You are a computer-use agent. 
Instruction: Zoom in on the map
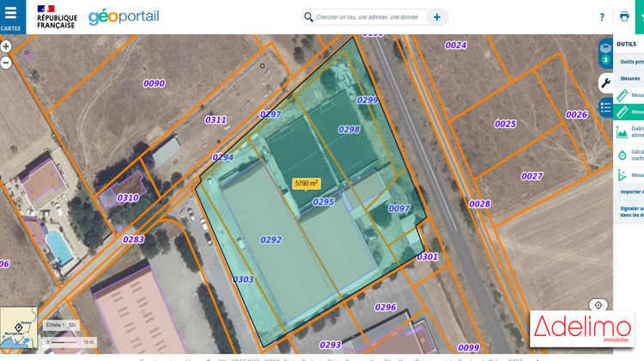(x=6, y=47)
